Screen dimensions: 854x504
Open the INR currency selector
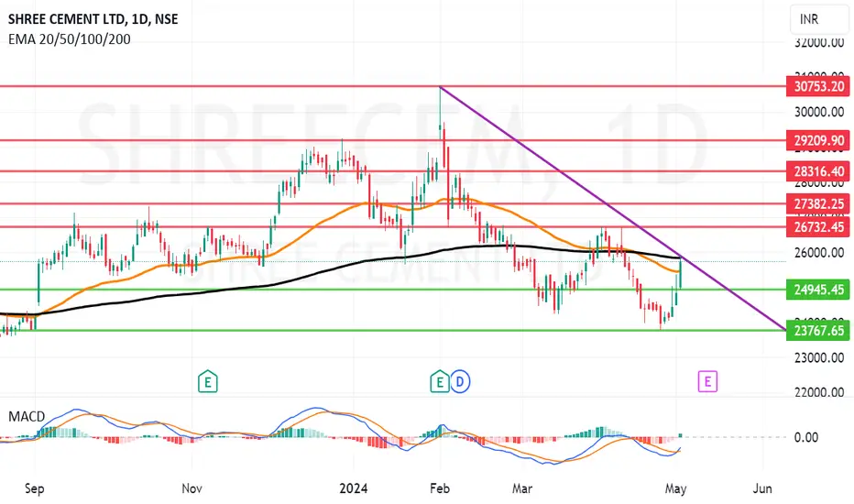coord(819,19)
